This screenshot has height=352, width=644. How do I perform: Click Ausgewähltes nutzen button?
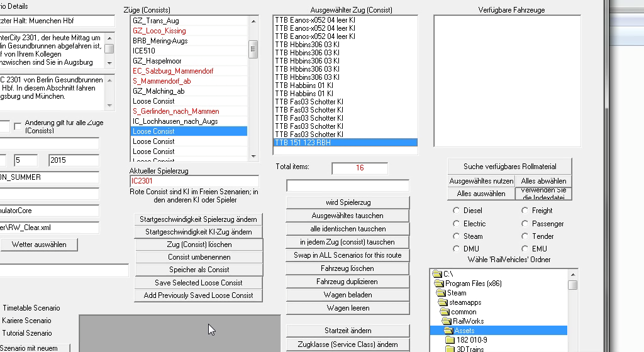[x=481, y=181]
